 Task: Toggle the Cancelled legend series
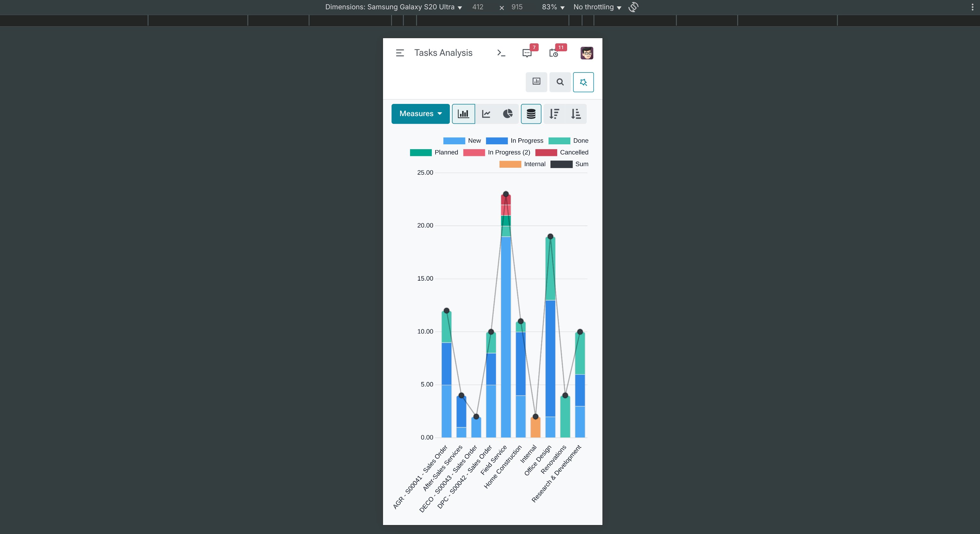click(x=561, y=153)
